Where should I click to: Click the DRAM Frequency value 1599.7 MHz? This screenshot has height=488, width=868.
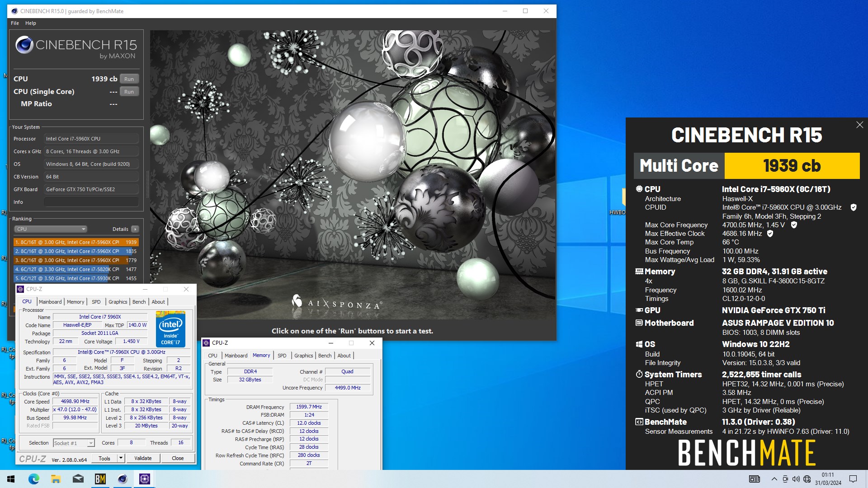pyautogui.click(x=309, y=407)
